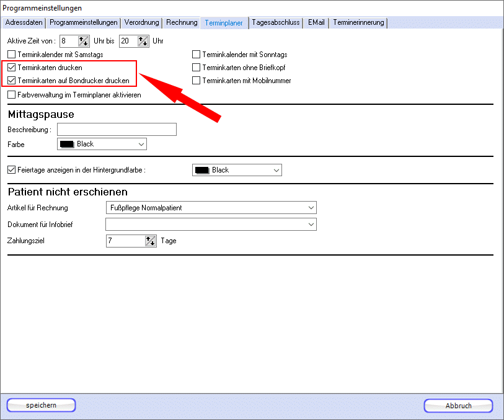Enable Terminkalender mit Samstags checkbox
The width and height of the screenshot is (504, 420).
tap(12, 55)
